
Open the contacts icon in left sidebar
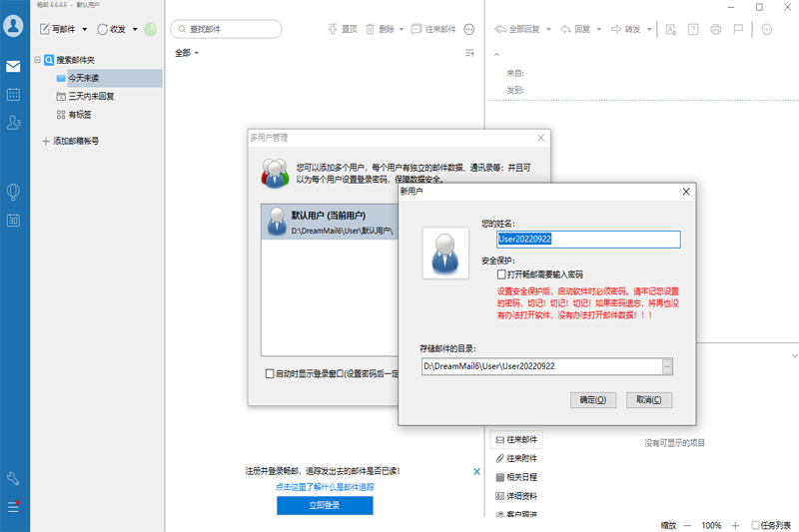(x=14, y=123)
